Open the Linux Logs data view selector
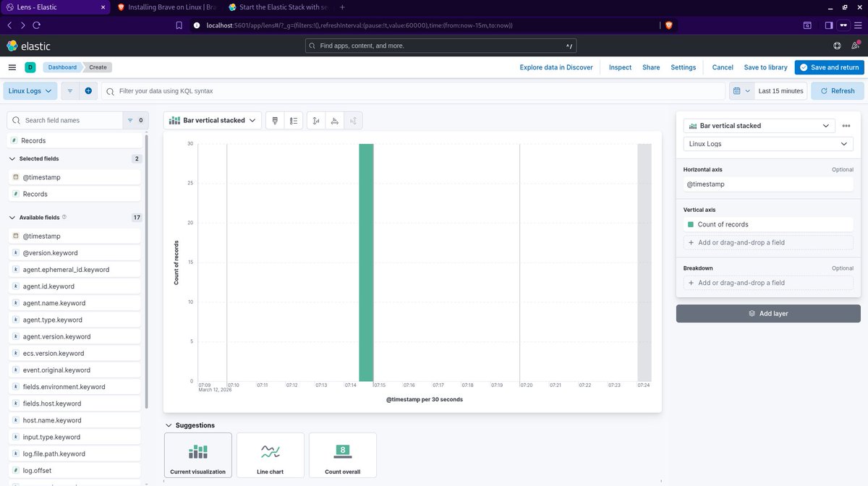Screen dimensions: 868x486 click(x=31, y=91)
